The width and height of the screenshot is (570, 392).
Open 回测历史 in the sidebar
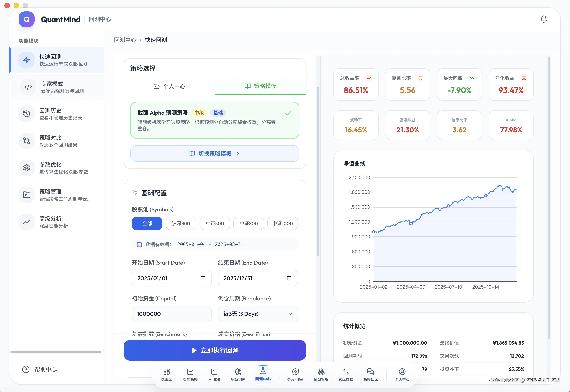click(57, 114)
